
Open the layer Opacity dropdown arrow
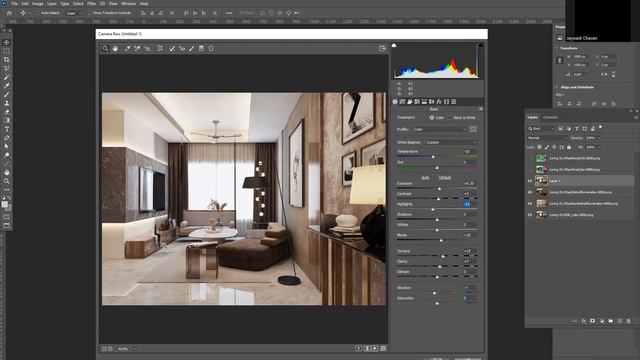(x=599, y=138)
